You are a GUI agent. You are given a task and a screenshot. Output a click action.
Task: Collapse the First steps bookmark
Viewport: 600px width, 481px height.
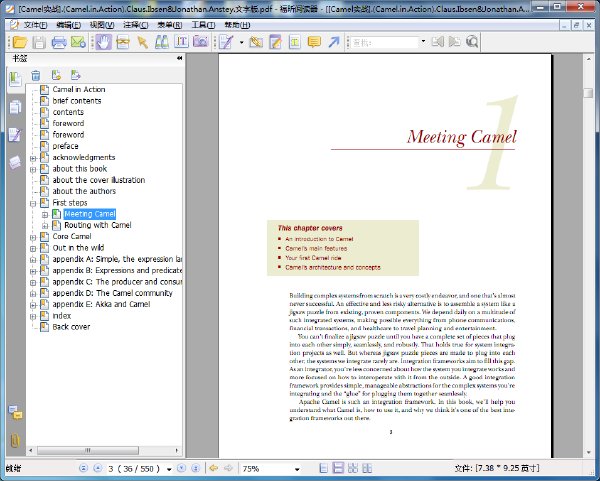(33, 203)
